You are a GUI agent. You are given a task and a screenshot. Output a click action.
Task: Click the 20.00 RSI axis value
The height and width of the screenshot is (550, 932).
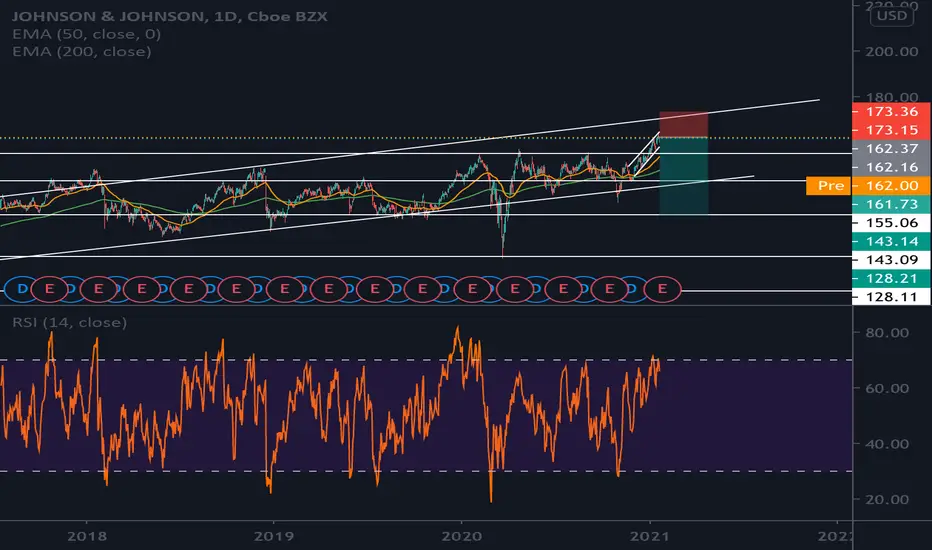click(x=887, y=499)
